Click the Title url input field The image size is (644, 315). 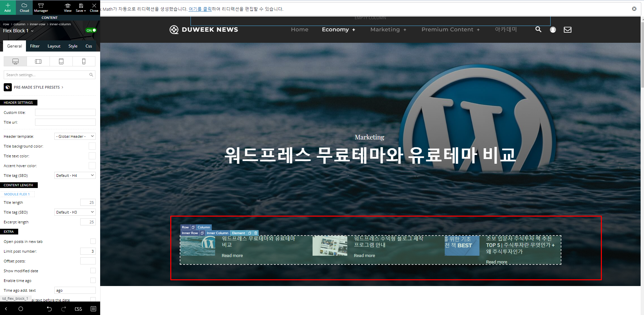click(65, 122)
